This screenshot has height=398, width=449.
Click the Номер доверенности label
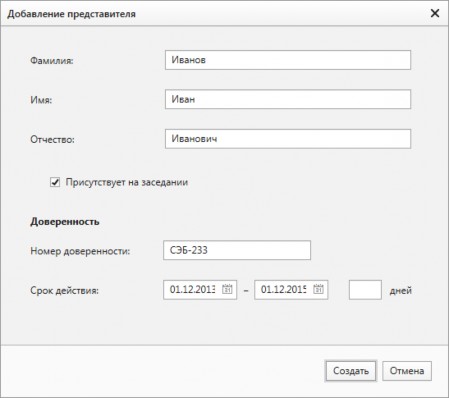80,251
